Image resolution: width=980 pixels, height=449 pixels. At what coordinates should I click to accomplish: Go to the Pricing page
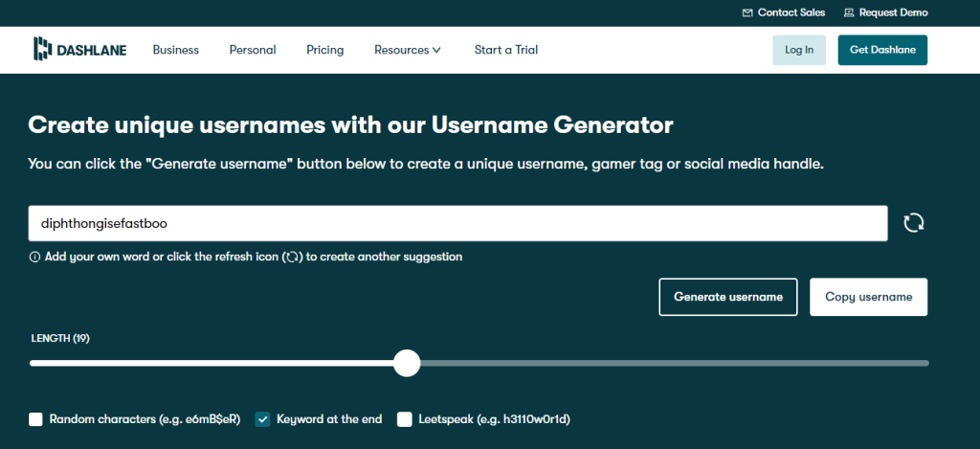(325, 50)
